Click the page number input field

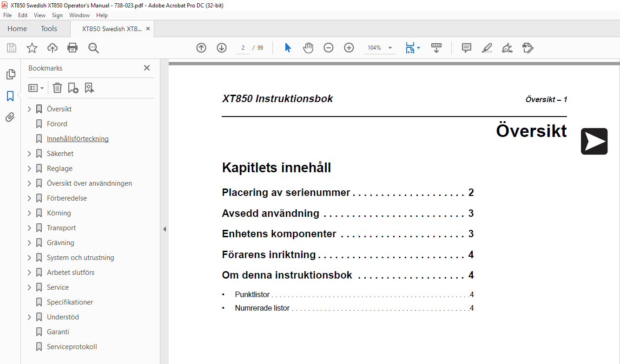pyautogui.click(x=243, y=48)
